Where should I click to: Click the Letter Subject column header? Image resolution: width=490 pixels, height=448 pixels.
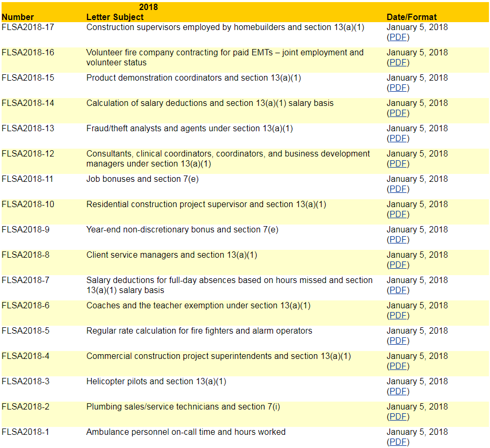click(x=115, y=17)
